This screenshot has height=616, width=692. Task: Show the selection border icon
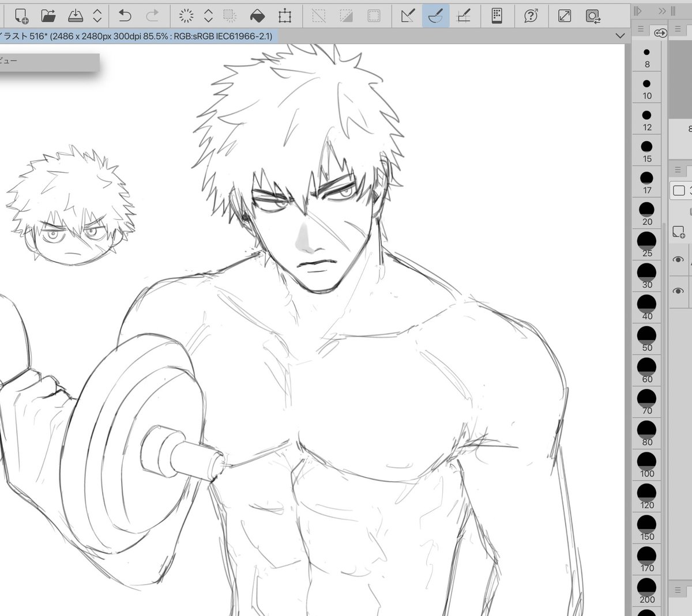coord(374,16)
